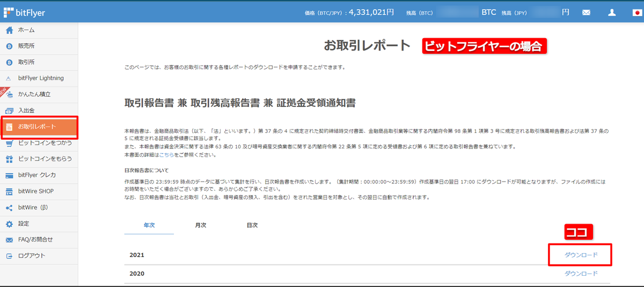Click the wallet icon beside 入出金

pos(9,111)
